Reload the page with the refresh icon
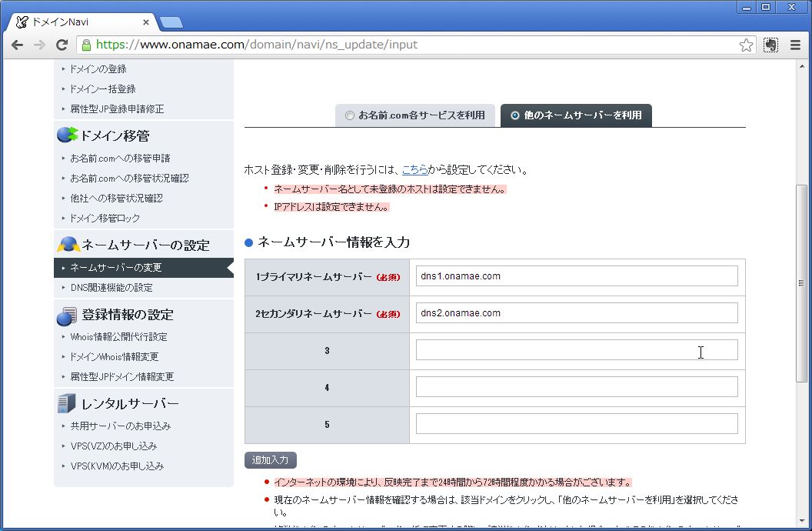 coord(62,45)
